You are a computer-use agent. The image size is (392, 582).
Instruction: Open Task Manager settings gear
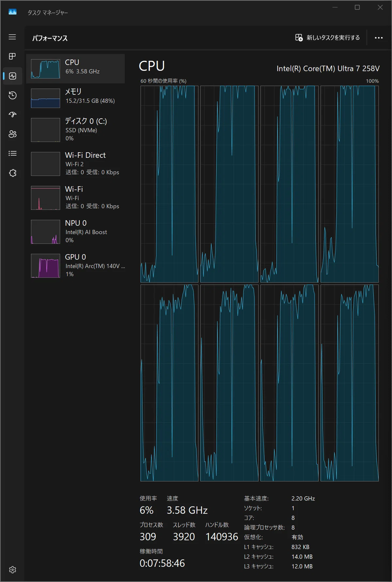[12, 570]
